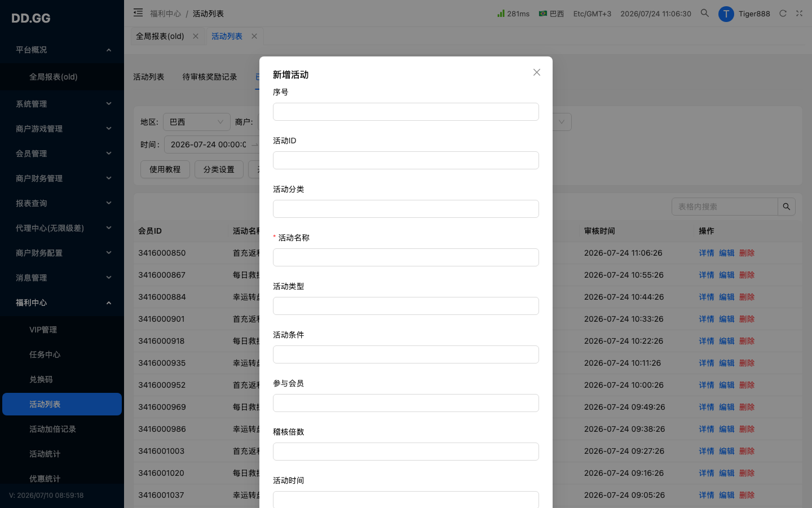Focus the 活动分类 input field
This screenshot has height=508, width=812.
[406, 209]
